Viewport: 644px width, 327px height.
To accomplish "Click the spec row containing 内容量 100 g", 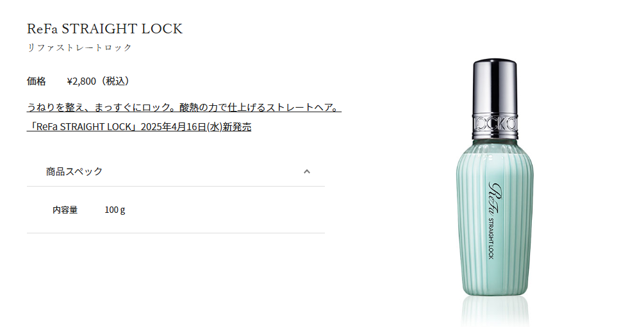I will (x=176, y=210).
